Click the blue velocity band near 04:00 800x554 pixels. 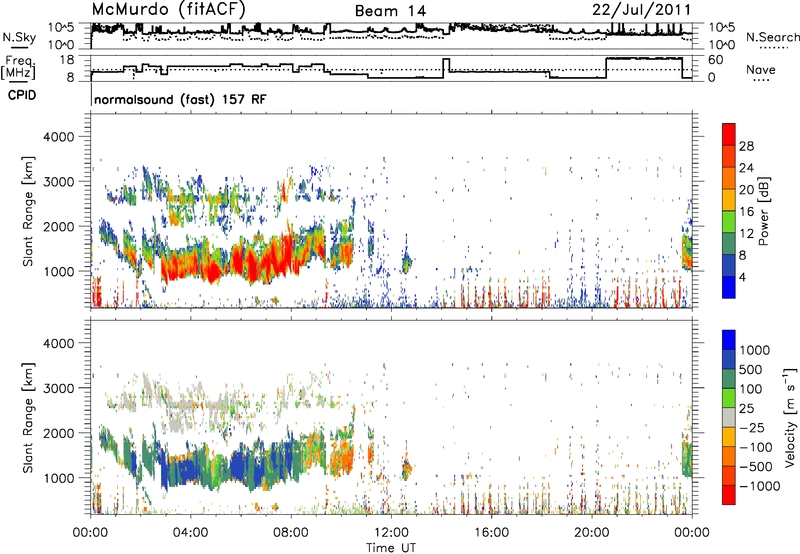pyautogui.click(x=186, y=469)
